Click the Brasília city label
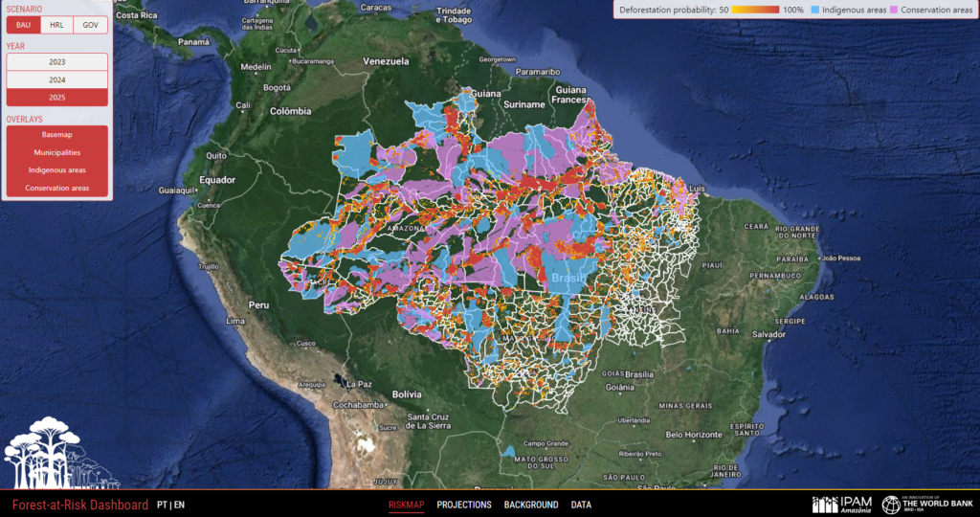The image size is (980, 517). (638, 374)
